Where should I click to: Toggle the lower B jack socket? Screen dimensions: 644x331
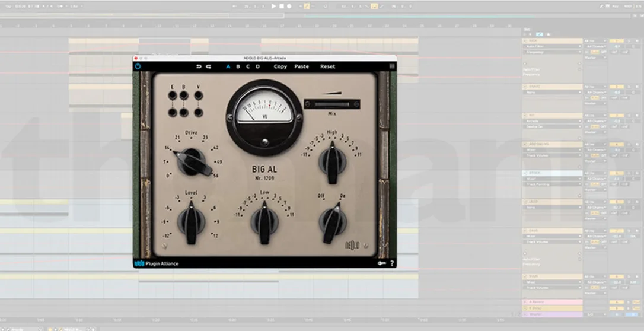click(x=184, y=112)
